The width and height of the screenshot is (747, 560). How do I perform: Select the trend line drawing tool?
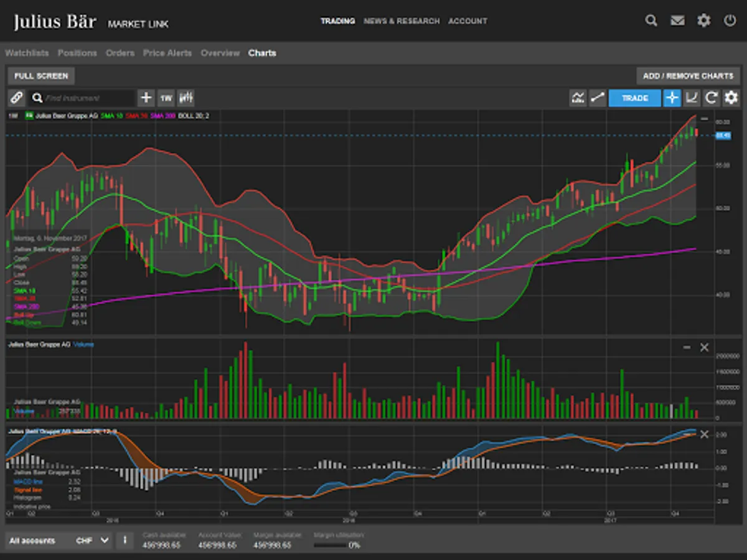(x=598, y=98)
